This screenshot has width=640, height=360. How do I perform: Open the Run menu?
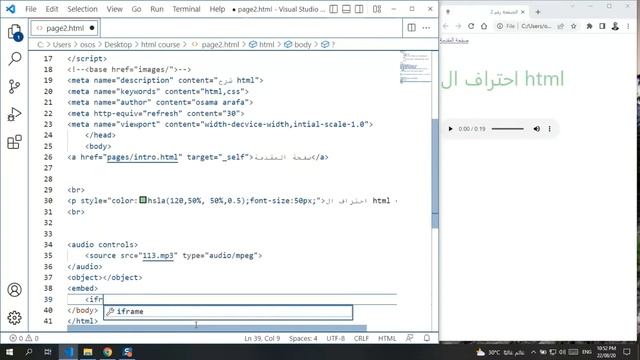click(157, 9)
